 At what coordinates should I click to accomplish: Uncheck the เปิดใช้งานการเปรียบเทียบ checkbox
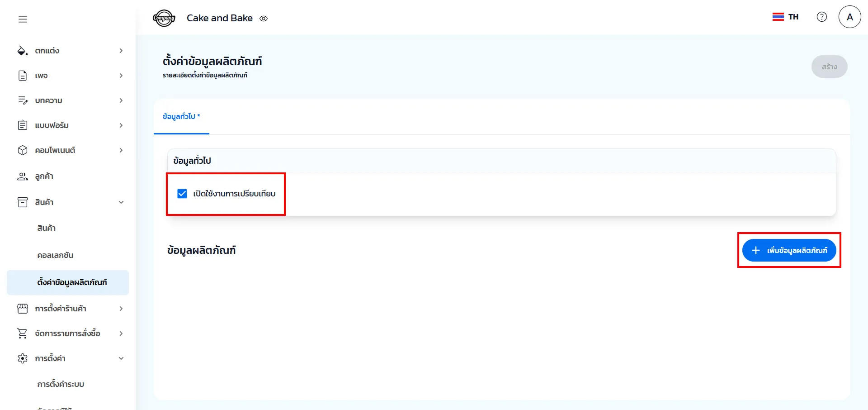click(182, 194)
